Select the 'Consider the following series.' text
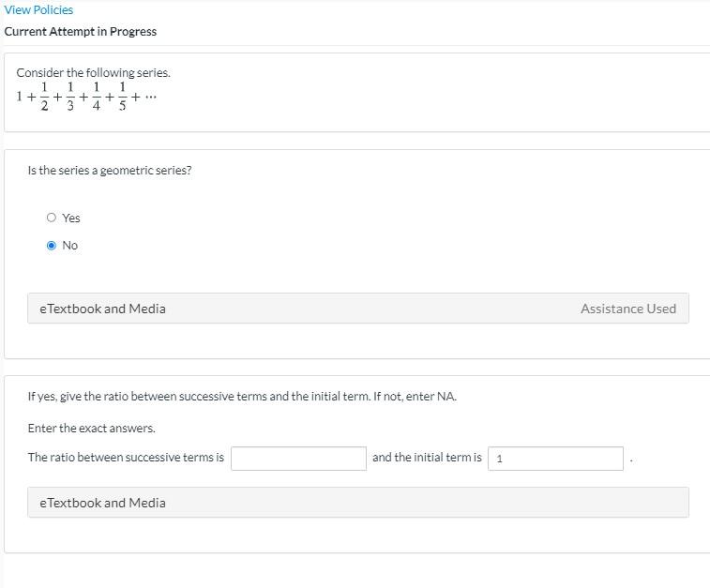The image size is (710, 588). 93,72
